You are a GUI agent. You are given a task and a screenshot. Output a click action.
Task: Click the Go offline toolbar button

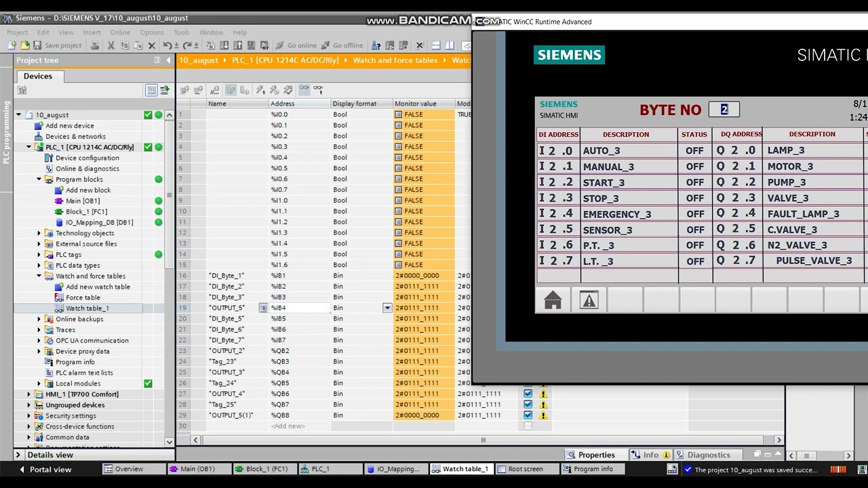coord(342,45)
